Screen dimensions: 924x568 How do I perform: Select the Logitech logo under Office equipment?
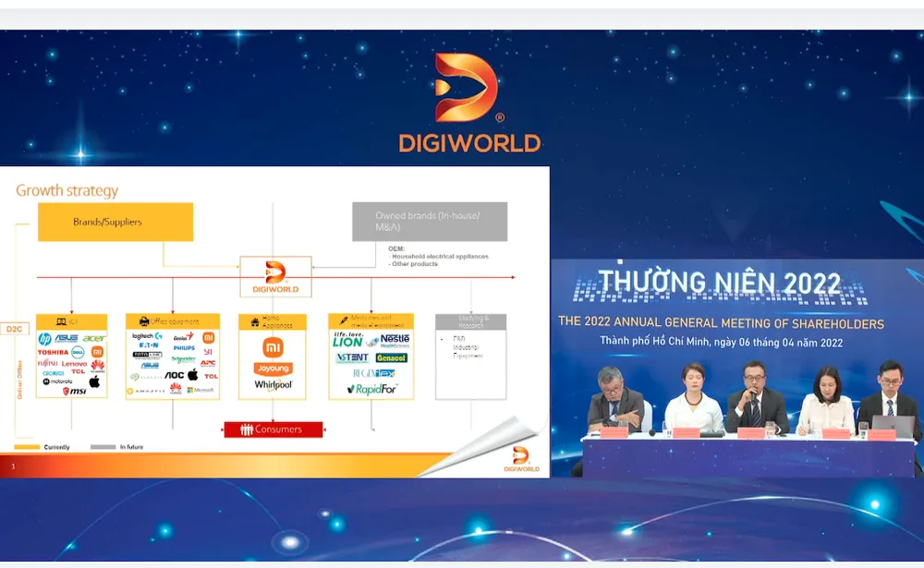(146, 336)
